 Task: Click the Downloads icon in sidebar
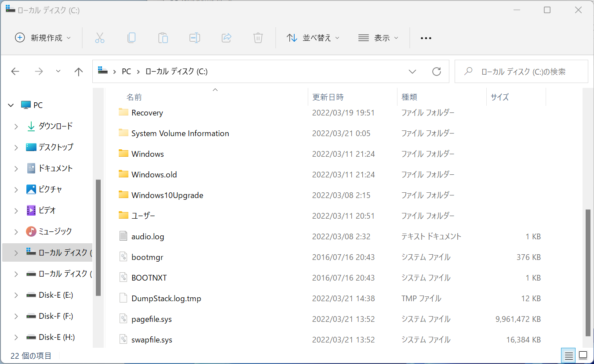click(x=31, y=126)
